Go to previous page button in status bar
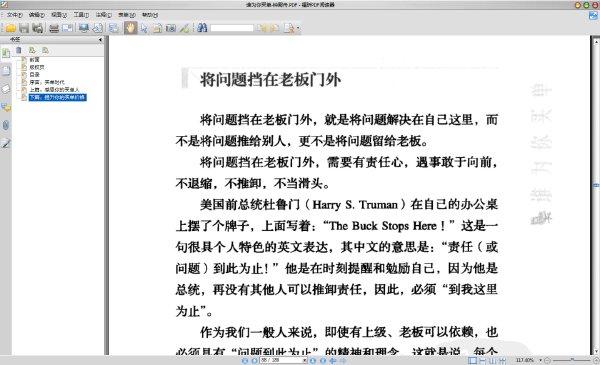Screen dimensions: 600x365 tap(254, 360)
